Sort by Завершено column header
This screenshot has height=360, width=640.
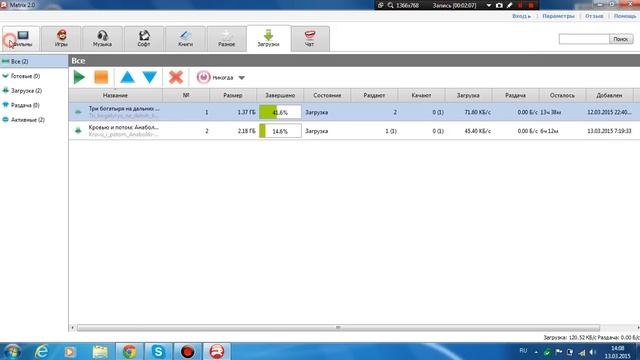[x=280, y=95]
